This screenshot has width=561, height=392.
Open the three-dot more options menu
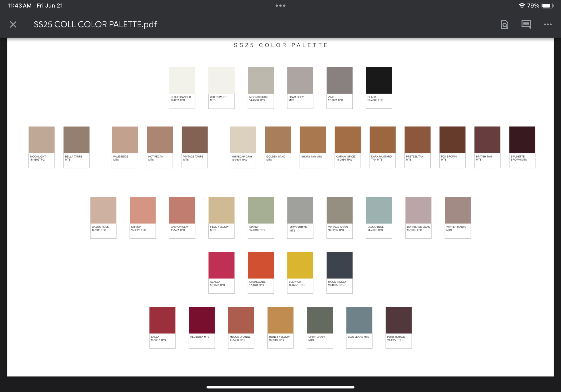[x=548, y=24]
